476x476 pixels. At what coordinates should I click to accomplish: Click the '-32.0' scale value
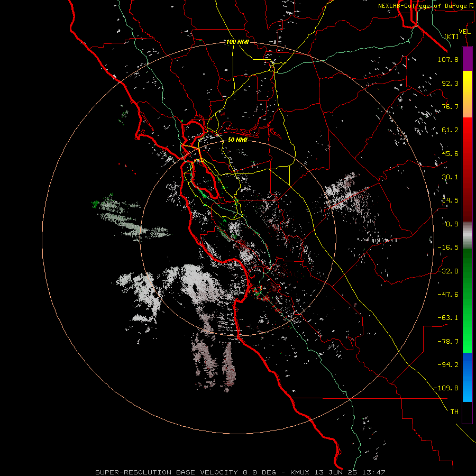[x=448, y=271]
